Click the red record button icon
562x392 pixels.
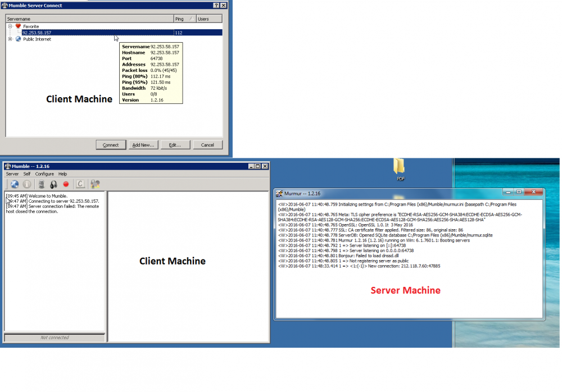[x=66, y=184]
